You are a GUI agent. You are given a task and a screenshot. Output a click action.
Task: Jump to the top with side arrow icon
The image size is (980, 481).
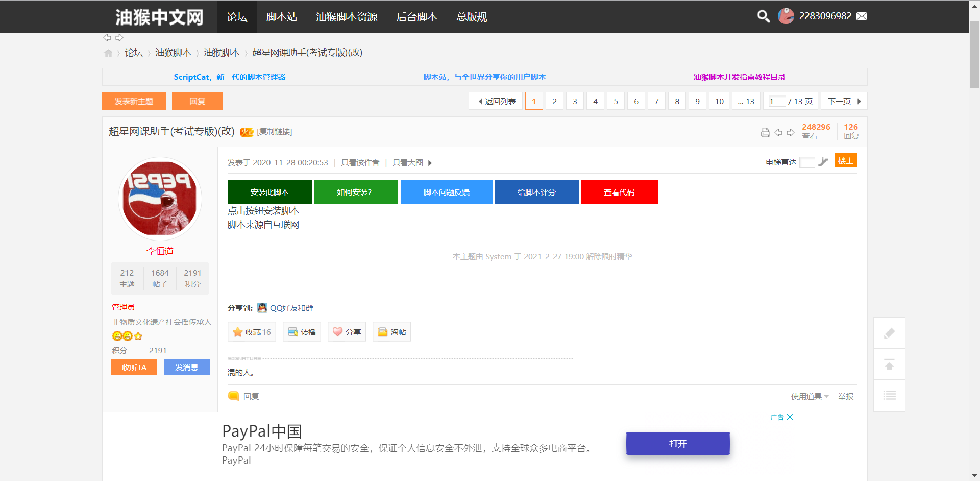889,365
